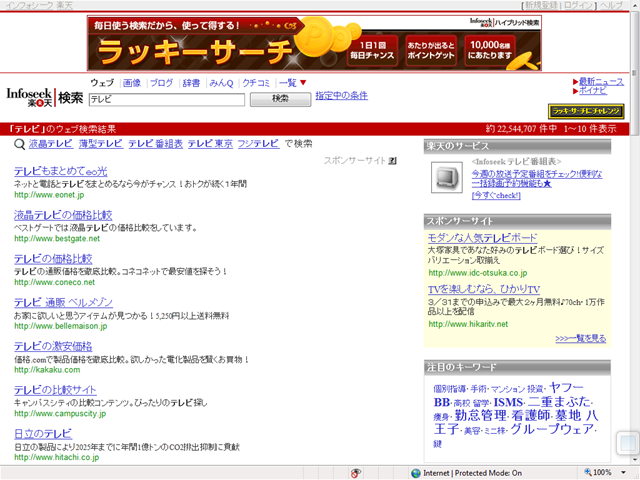Click the 今すぐcheck! link

pos(496,196)
